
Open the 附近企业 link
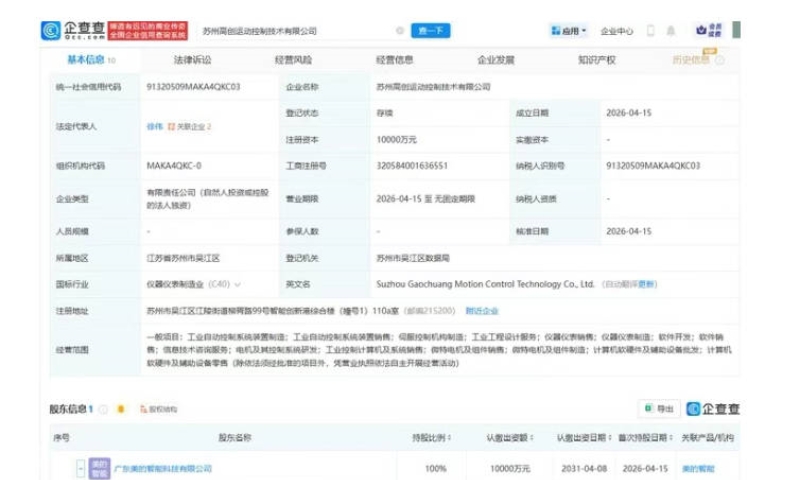click(482, 311)
